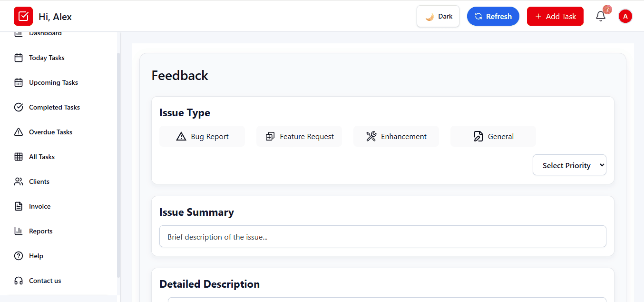
Task: Select Feature Request issue type
Action: (x=299, y=137)
